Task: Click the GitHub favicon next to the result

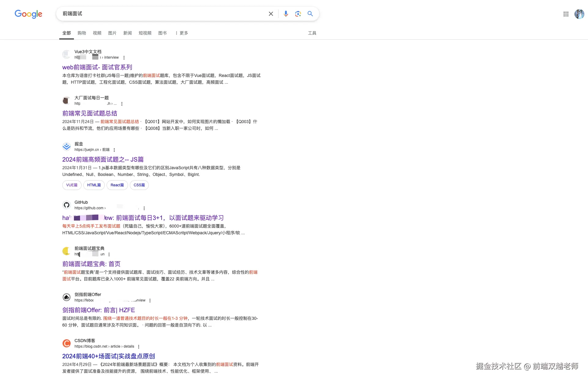Action: coord(66,205)
